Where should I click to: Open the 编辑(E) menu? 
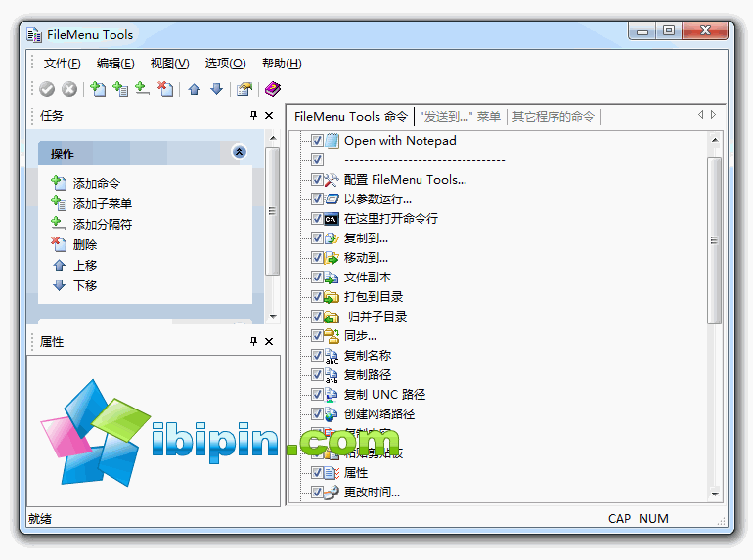[x=115, y=64]
